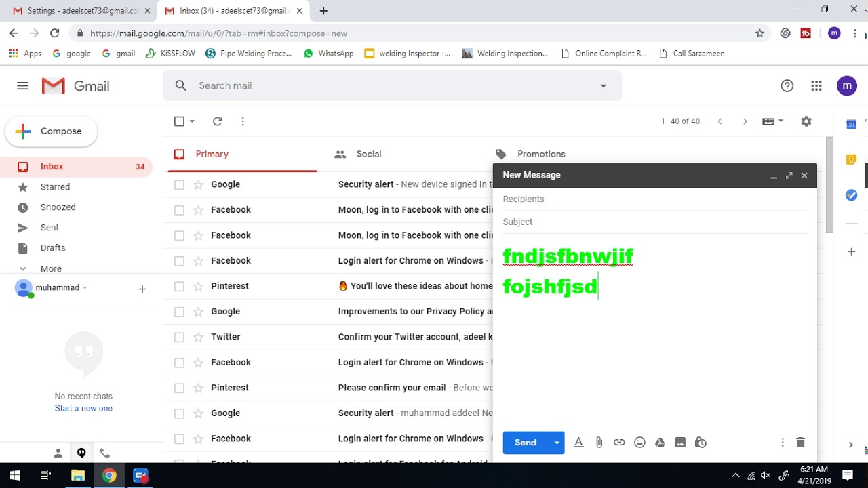The image size is (868, 488).
Task: Open the muhammad Hangouts status dropdown
Action: coord(85,288)
